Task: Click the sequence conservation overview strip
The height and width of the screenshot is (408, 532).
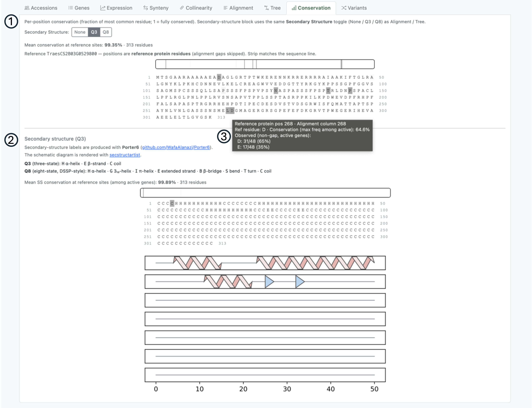Action: coord(265,64)
